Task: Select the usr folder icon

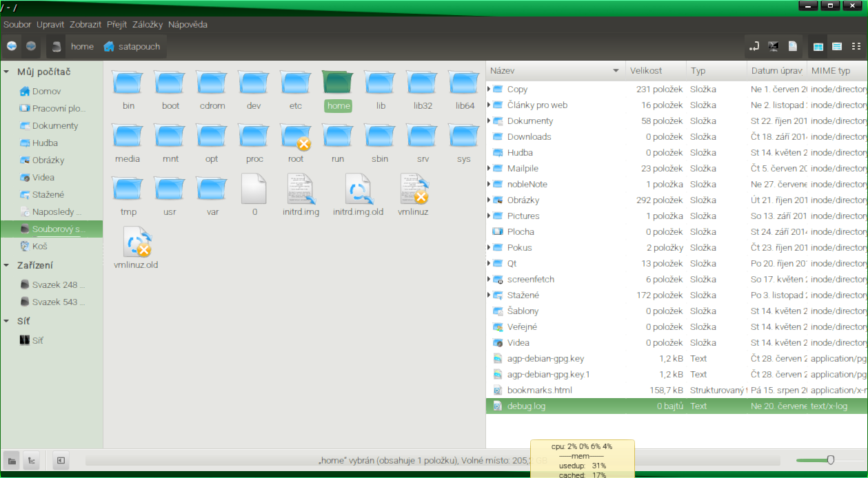Action: pyautogui.click(x=170, y=189)
